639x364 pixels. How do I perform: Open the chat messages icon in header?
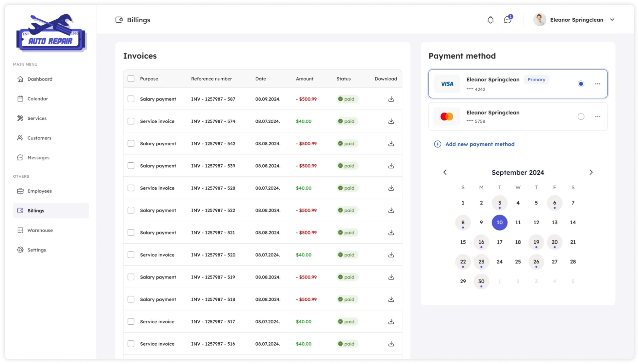click(x=508, y=20)
